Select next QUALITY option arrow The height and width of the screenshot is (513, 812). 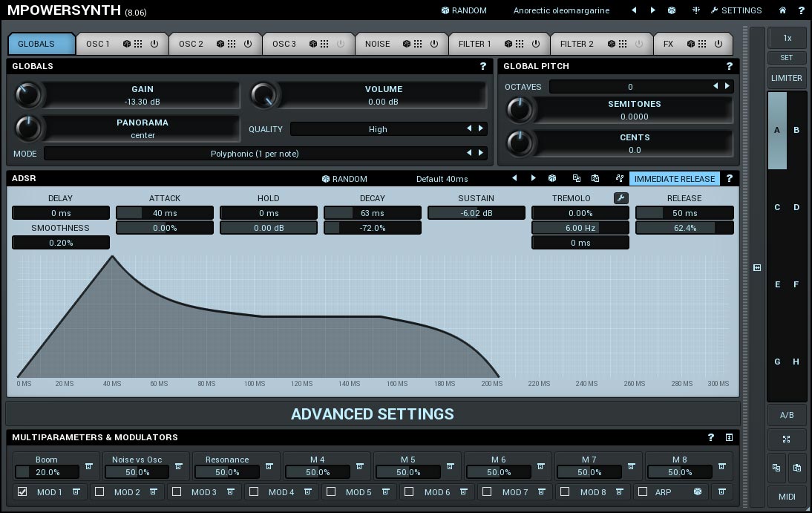[481, 128]
